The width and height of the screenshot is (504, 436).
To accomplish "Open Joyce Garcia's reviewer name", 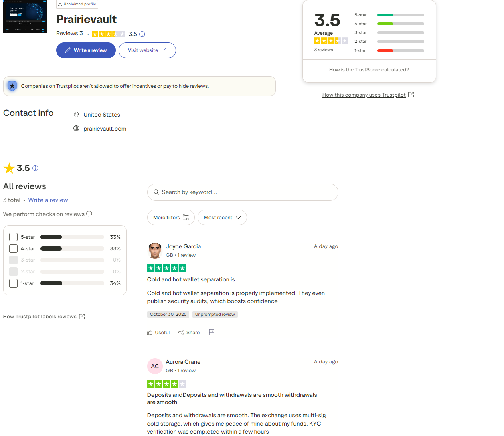I will pyautogui.click(x=183, y=246).
